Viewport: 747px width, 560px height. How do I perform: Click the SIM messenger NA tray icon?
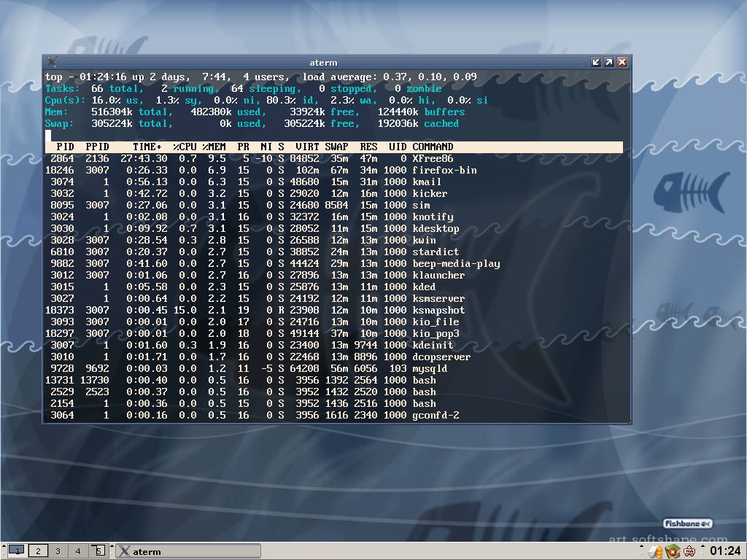(689, 552)
